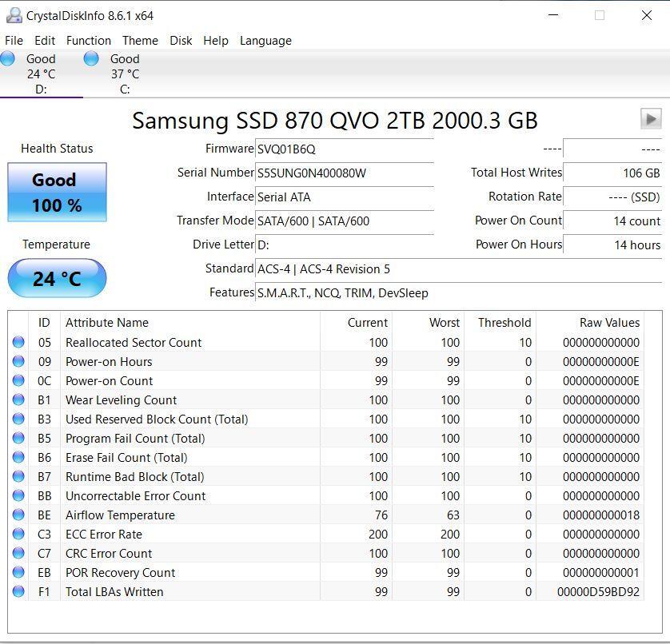
Task: Select the CRC Error Count attribute text
Action: (109, 554)
